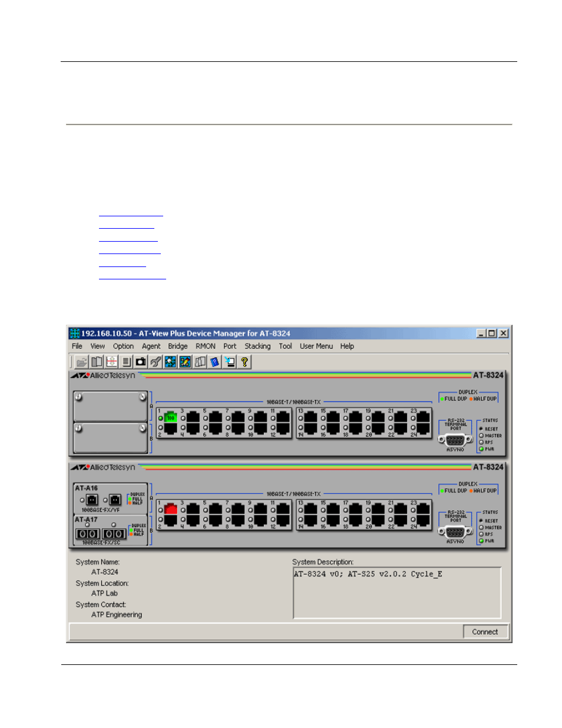Image resolution: width=562 pixels, height=728 pixels.
Task: Select port 14 on the switch with AT-A16 module
Action: click(310, 521)
